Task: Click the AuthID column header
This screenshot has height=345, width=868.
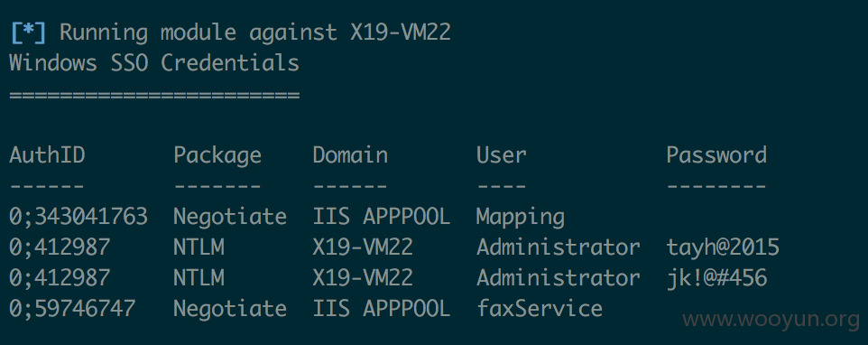Action: (x=47, y=155)
